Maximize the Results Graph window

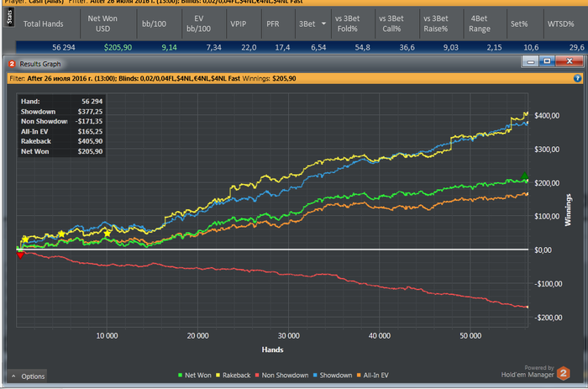tap(547, 61)
